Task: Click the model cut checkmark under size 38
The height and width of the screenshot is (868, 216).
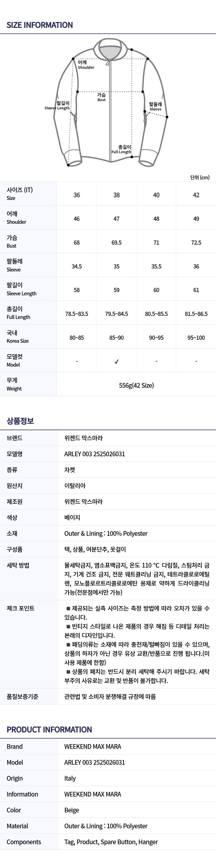Action: point(116,362)
